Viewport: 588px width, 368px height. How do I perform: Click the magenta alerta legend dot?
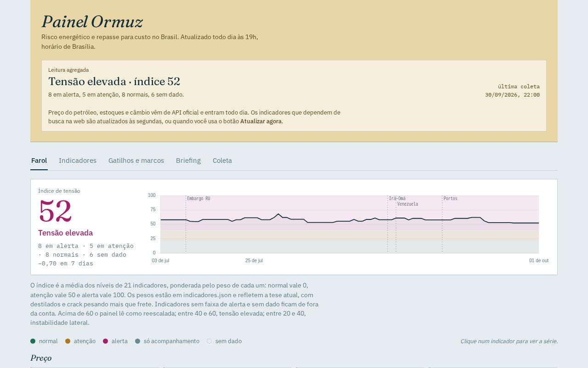coord(106,341)
